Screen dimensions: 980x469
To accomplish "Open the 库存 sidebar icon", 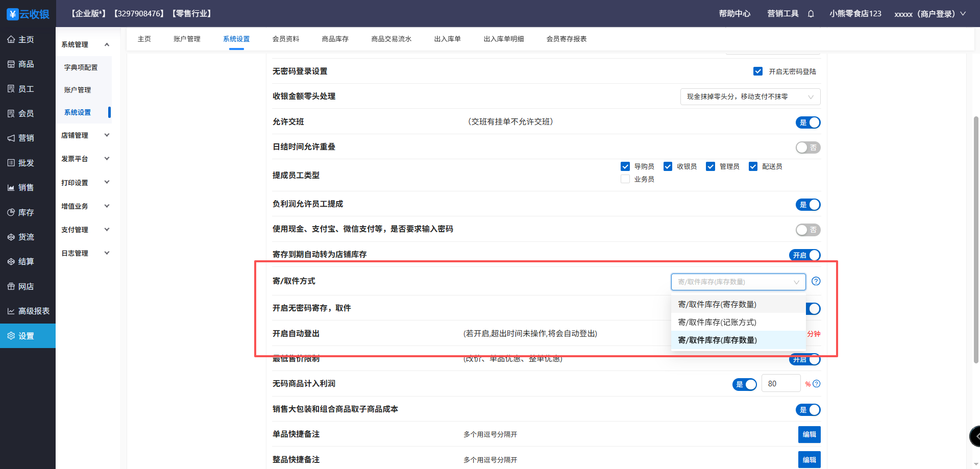I will coord(11,212).
